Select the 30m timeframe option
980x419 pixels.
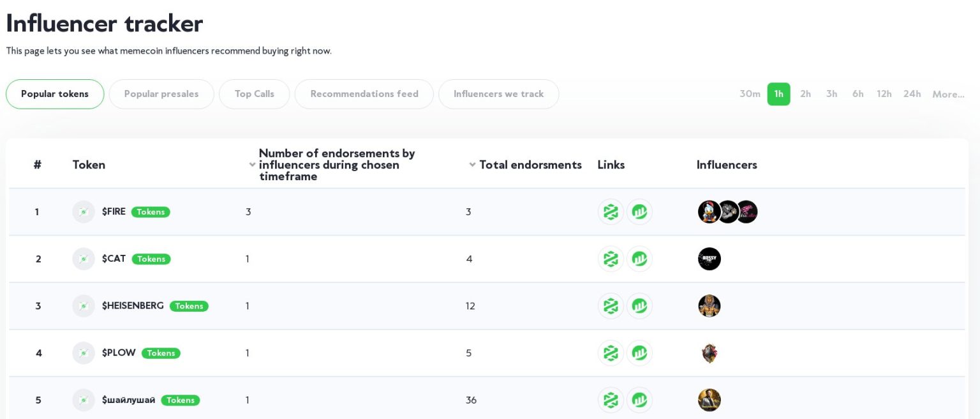[x=750, y=94]
